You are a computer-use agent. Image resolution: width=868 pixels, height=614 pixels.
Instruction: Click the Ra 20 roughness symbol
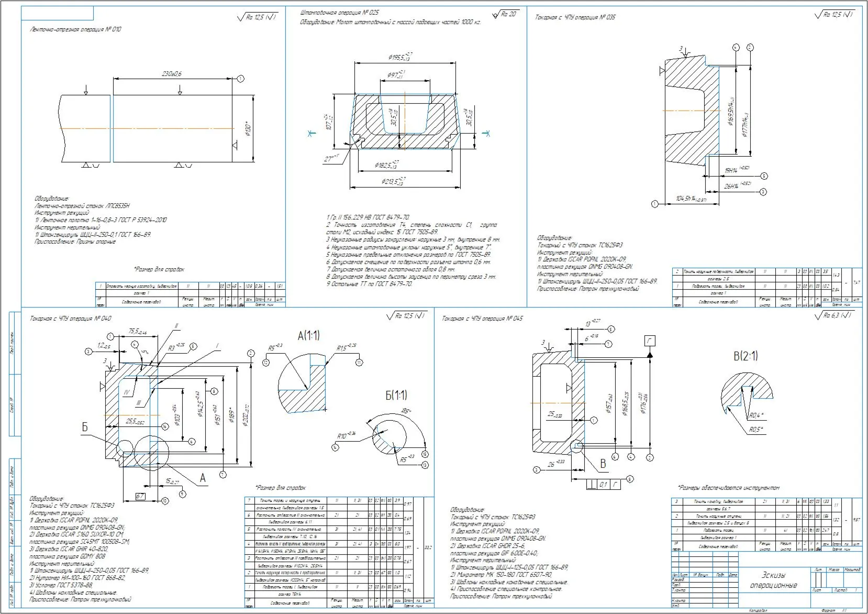(505, 14)
